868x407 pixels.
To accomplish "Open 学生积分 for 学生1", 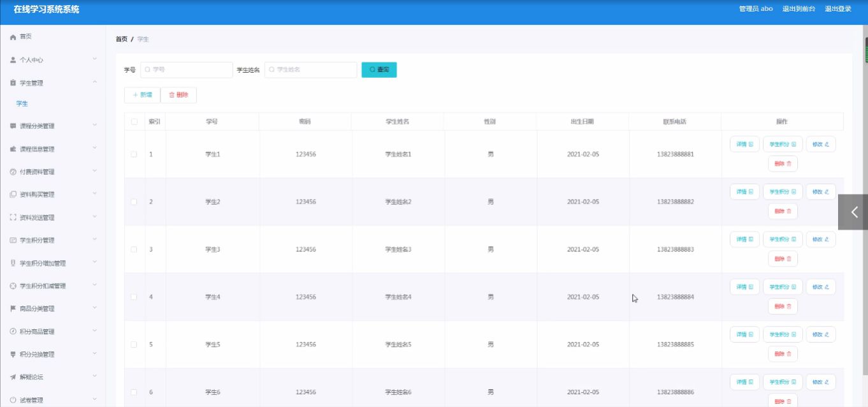I will tap(783, 144).
